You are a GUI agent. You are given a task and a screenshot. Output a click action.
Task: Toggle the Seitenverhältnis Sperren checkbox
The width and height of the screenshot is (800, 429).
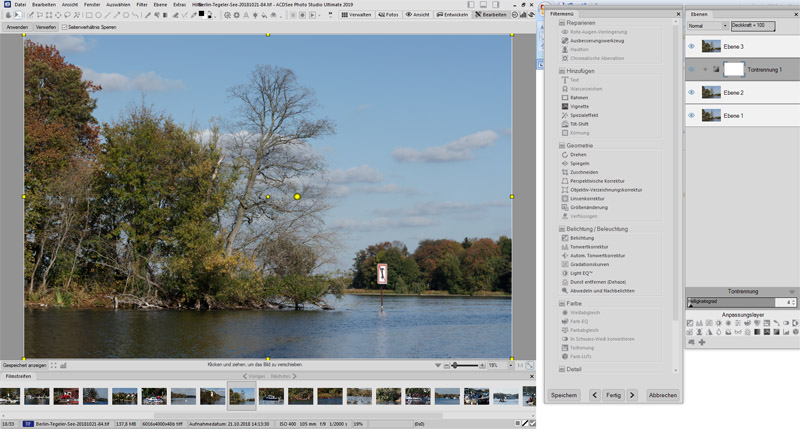tap(66, 27)
